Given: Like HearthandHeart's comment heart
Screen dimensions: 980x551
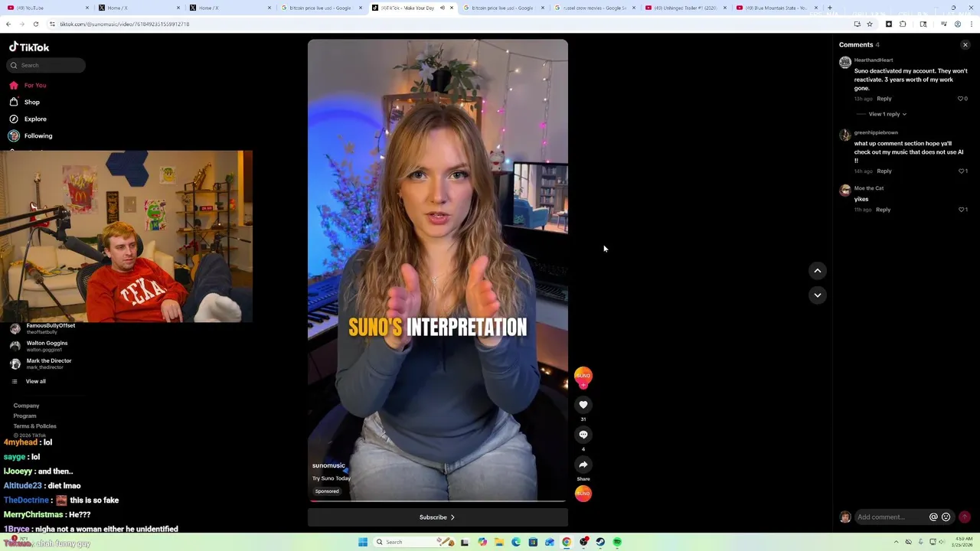Looking at the screenshot, I should 962,99.
